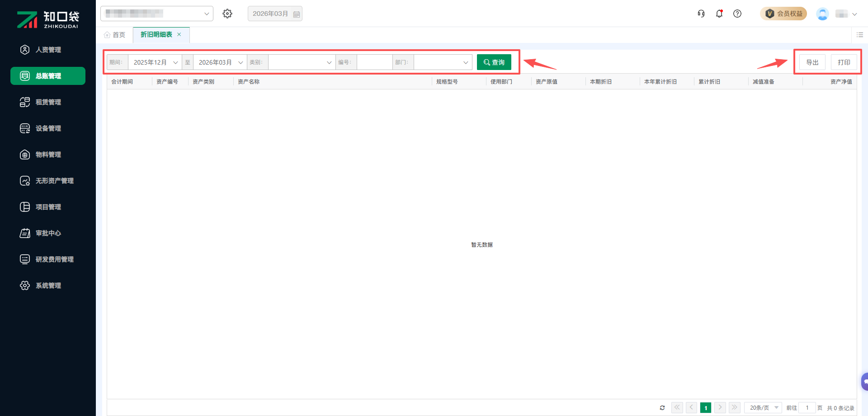Open the company selector dropdown
The height and width of the screenshot is (416, 868).
pyautogui.click(x=157, y=14)
